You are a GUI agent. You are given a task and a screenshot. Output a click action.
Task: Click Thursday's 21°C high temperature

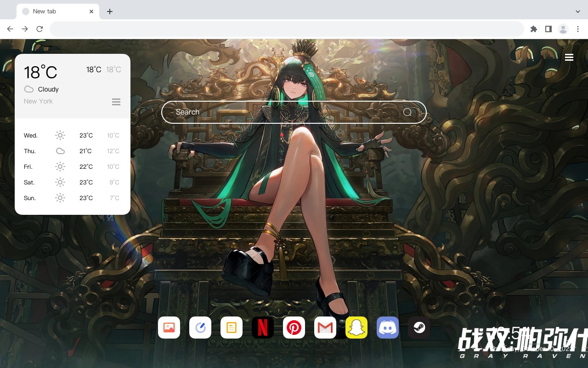(x=85, y=151)
